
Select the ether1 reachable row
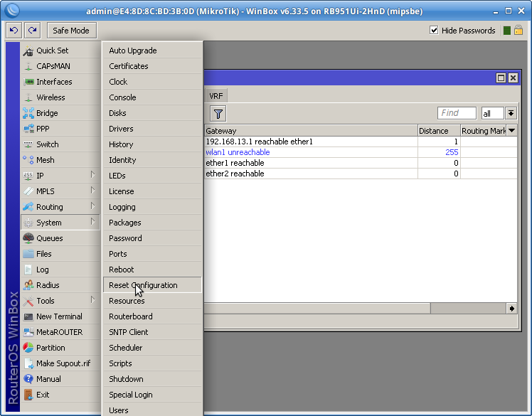361,163
